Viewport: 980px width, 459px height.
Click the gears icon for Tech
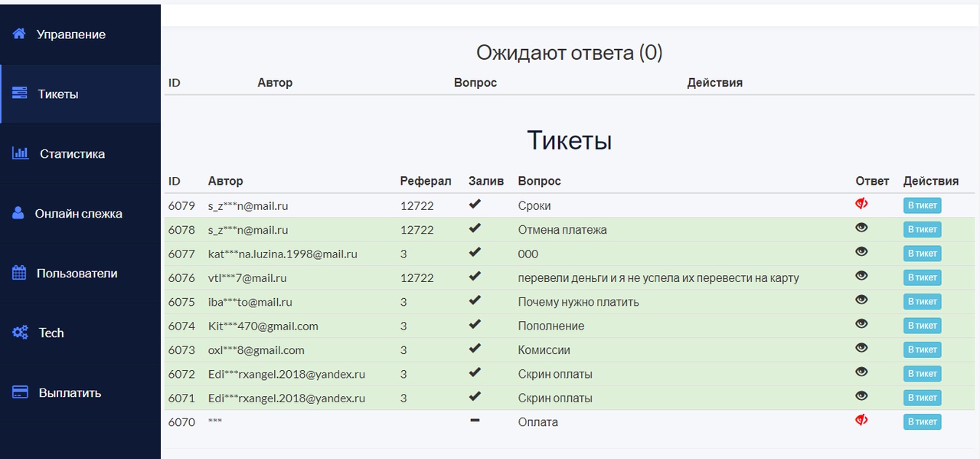(x=20, y=333)
